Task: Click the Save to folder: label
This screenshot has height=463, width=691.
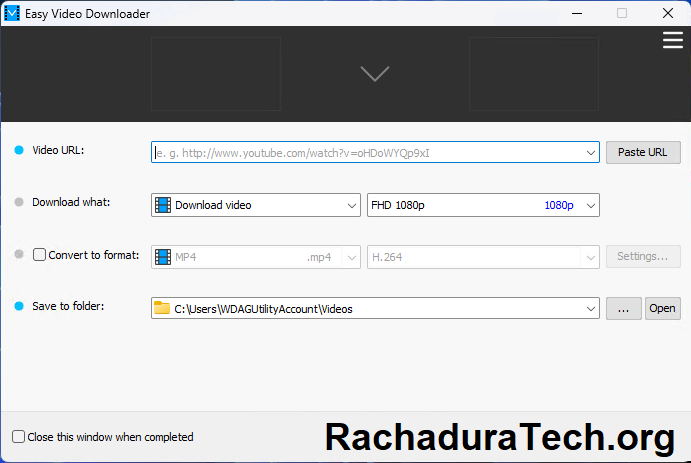Action: (68, 306)
